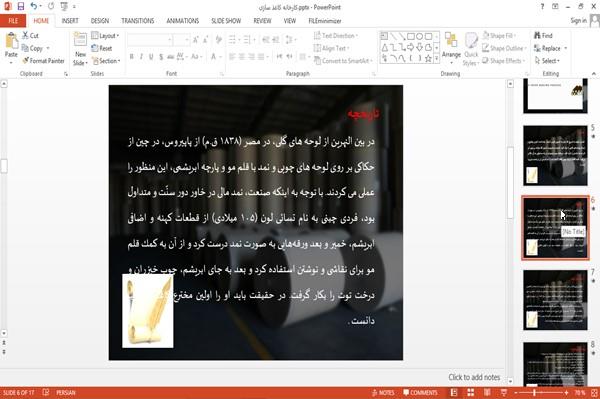Select the oval shape in shapes gallery
This screenshot has height=399, width=600.
click(420, 36)
